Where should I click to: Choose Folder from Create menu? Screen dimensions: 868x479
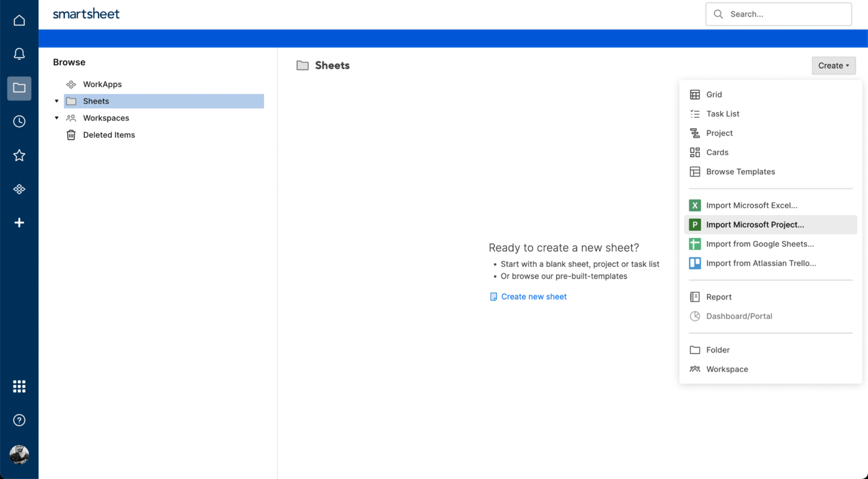pyautogui.click(x=771, y=350)
